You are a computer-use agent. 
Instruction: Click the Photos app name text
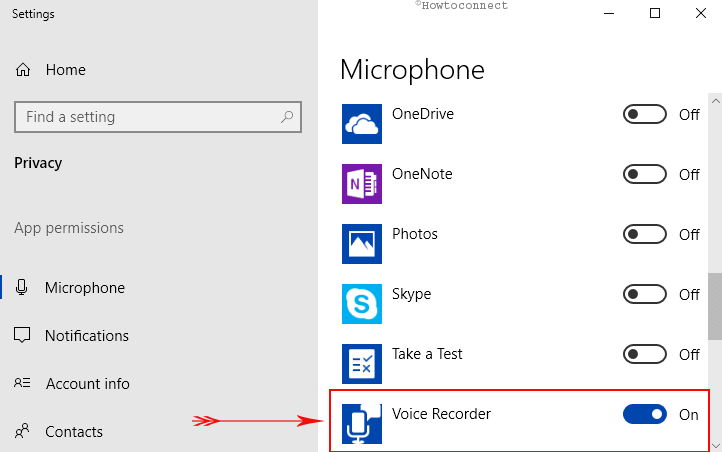(414, 234)
